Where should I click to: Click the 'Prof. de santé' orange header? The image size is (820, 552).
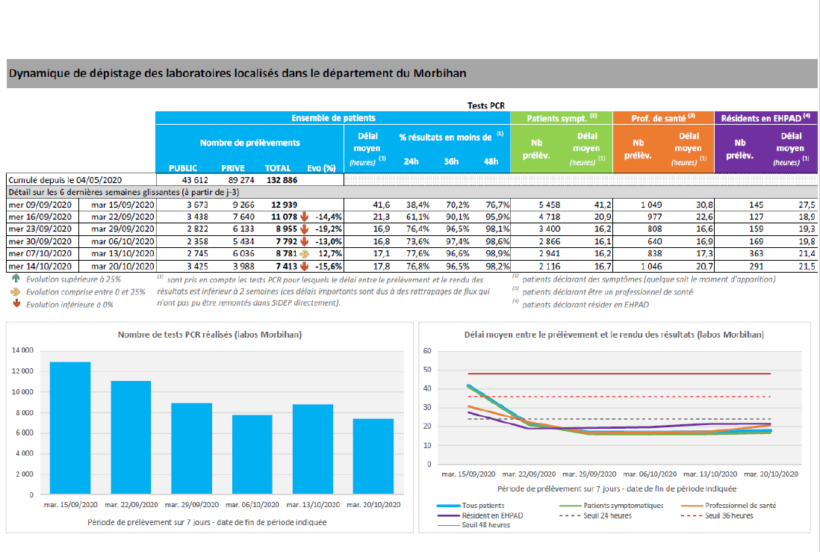(x=663, y=118)
